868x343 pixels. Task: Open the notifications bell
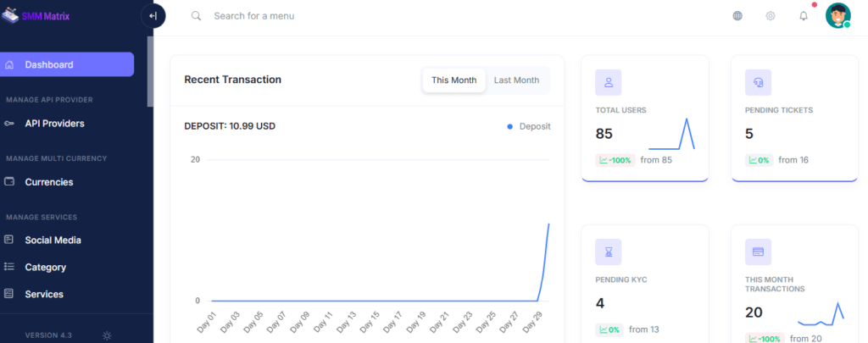[x=804, y=16]
